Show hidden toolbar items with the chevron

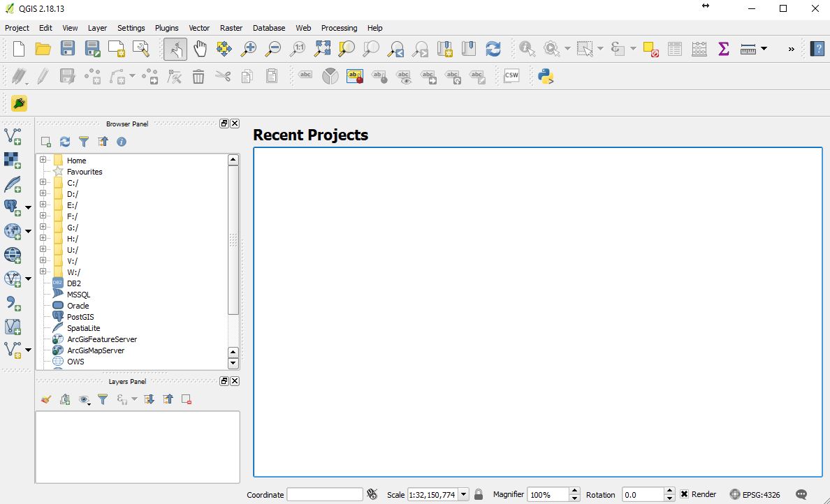[792, 49]
